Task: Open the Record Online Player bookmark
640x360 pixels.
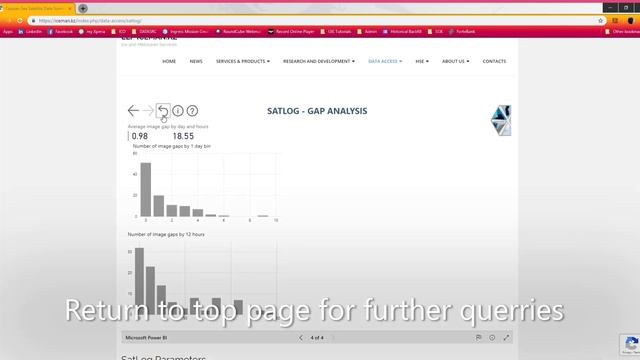Action: 291,31
